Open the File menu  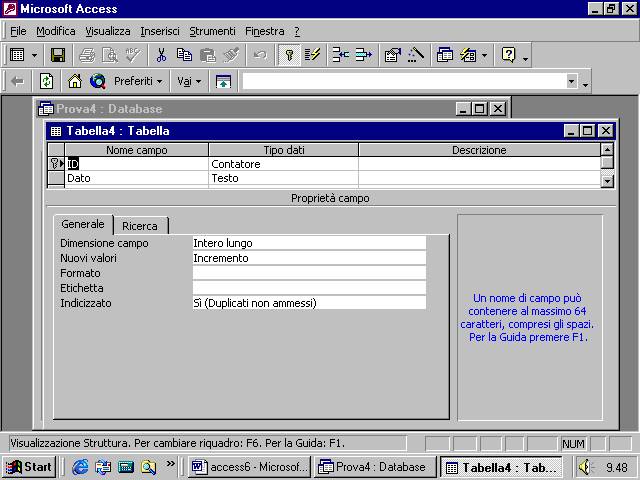[18, 31]
